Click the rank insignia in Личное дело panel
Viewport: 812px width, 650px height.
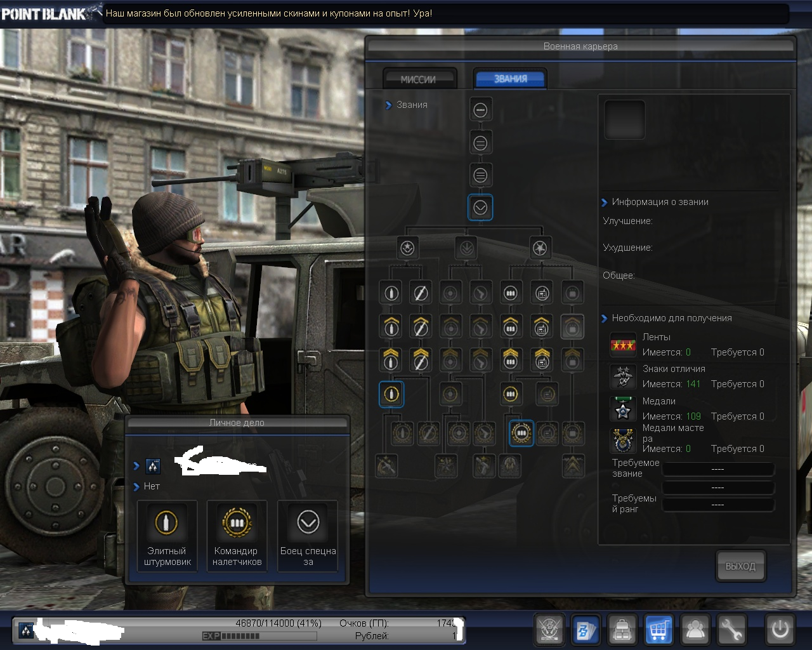click(153, 467)
